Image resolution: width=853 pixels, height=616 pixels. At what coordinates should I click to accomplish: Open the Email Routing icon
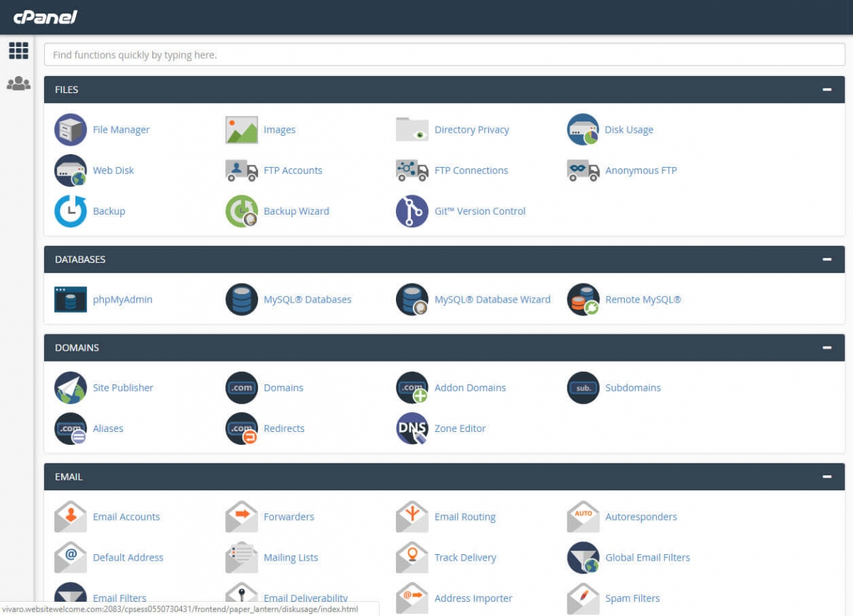412,517
